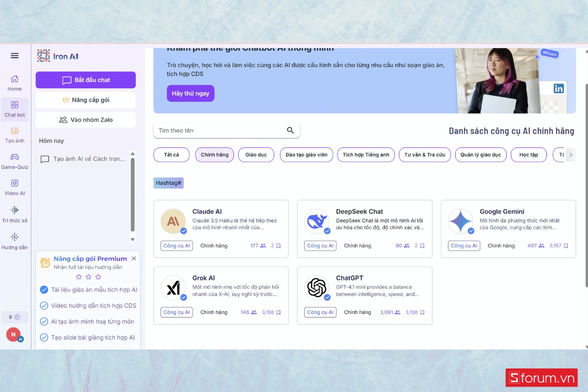The height and width of the screenshot is (392, 588).
Task: Click the third star in Premium rating
Action: [98, 277]
